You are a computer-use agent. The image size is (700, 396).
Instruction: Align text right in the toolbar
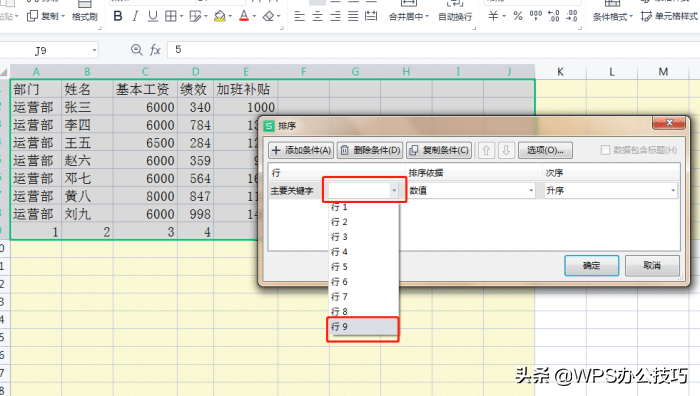click(x=335, y=17)
